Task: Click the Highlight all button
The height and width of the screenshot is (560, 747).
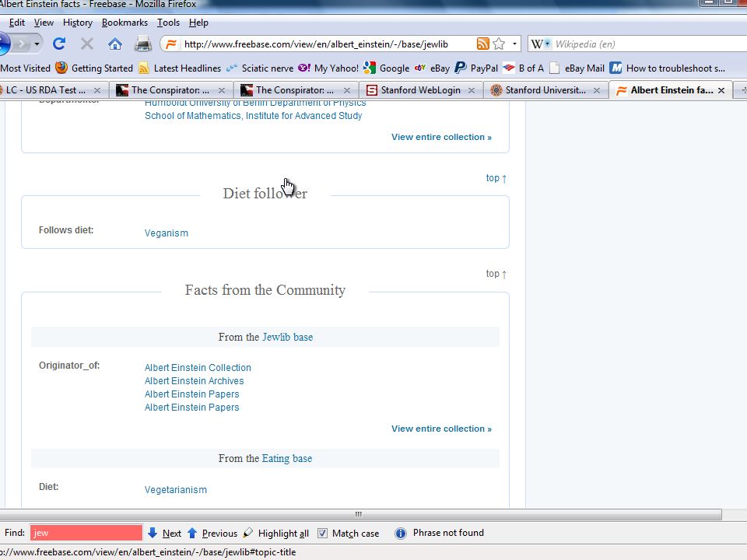Action: pos(275,534)
